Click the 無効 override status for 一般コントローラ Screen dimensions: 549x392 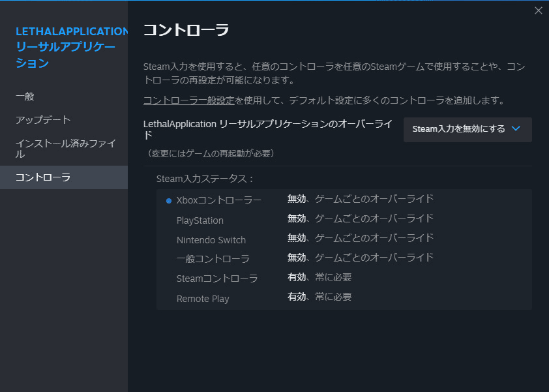tap(361, 258)
